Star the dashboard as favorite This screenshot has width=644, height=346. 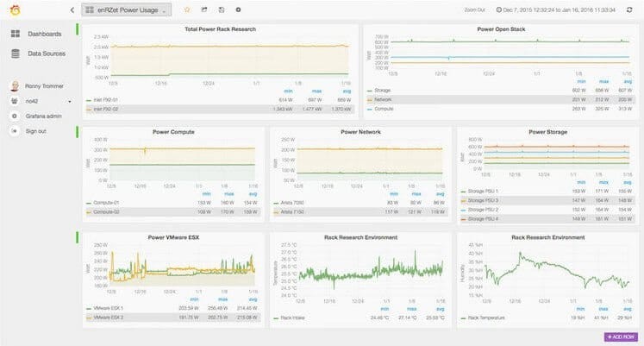pos(187,9)
